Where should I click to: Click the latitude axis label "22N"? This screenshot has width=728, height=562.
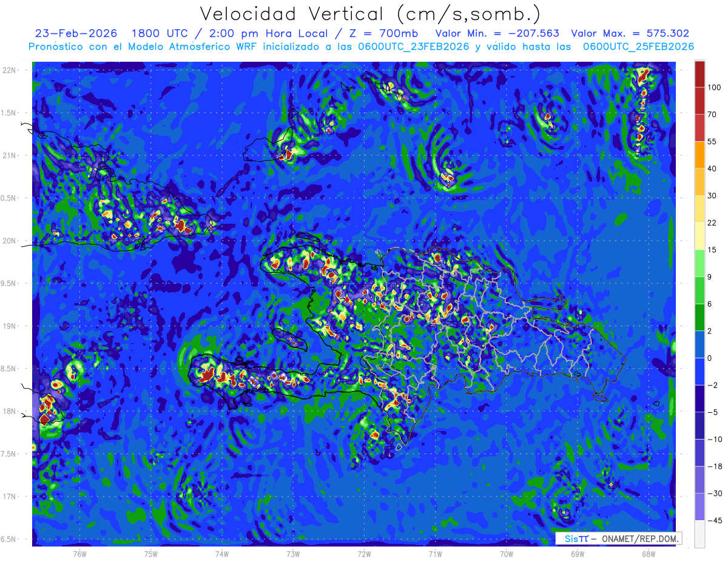click(x=10, y=70)
